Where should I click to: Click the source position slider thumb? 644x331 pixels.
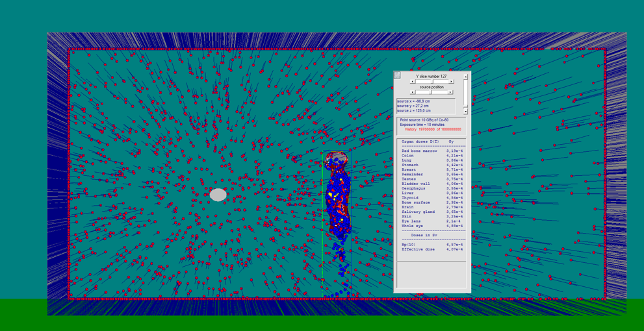click(431, 92)
